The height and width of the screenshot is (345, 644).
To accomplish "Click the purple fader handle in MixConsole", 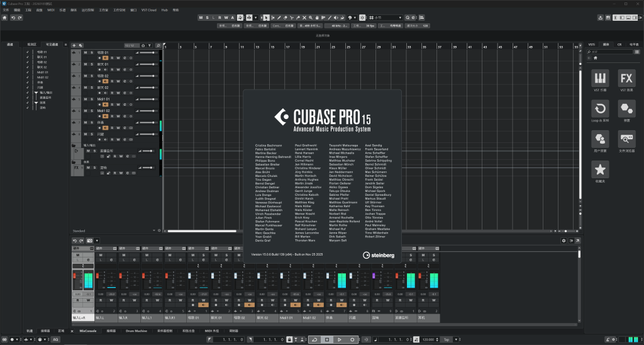I will coord(374,276).
